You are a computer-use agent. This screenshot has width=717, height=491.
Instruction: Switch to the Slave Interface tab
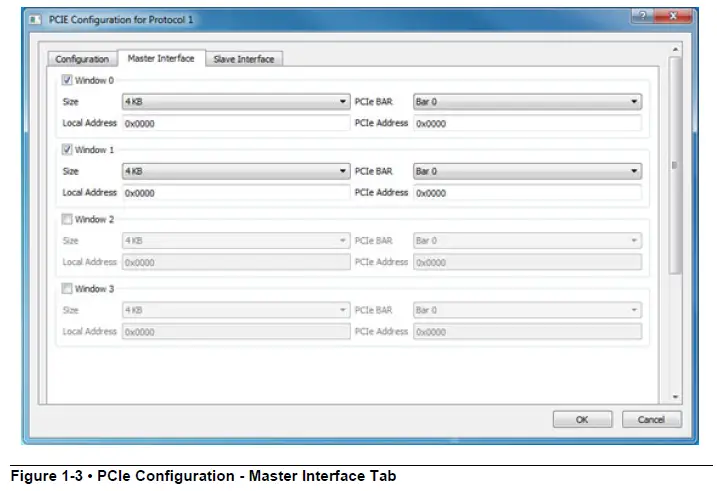244,59
